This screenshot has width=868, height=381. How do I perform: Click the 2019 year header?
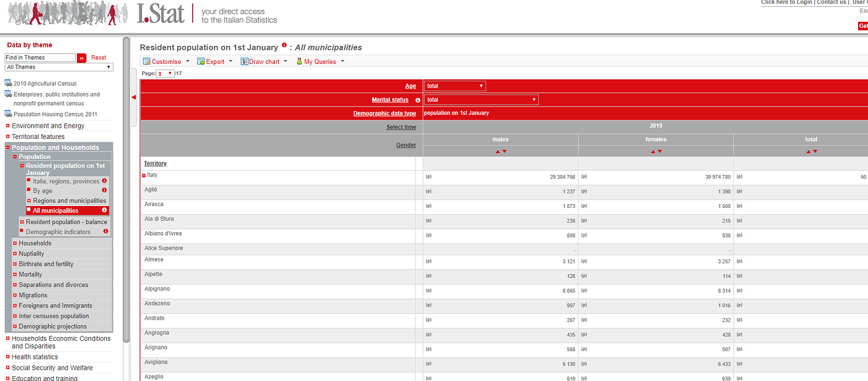pyautogui.click(x=655, y=126)
